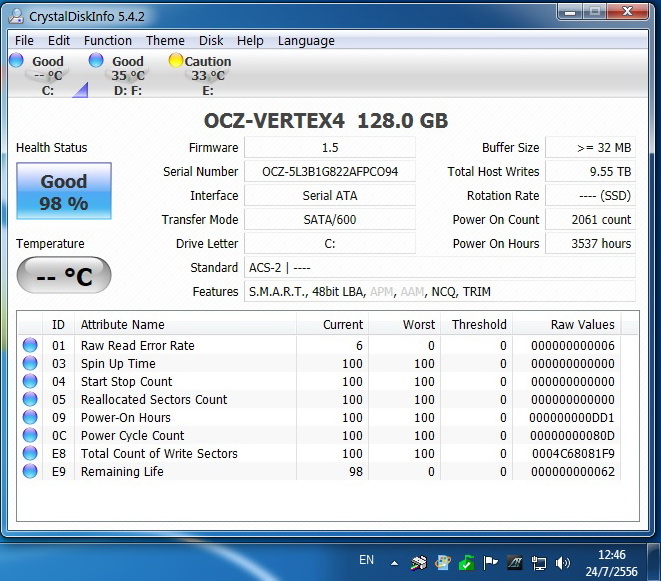This screenshot has width=661, height=581.
Task: Click the temperature display showing -- °C
Action: tap(64, 275)
